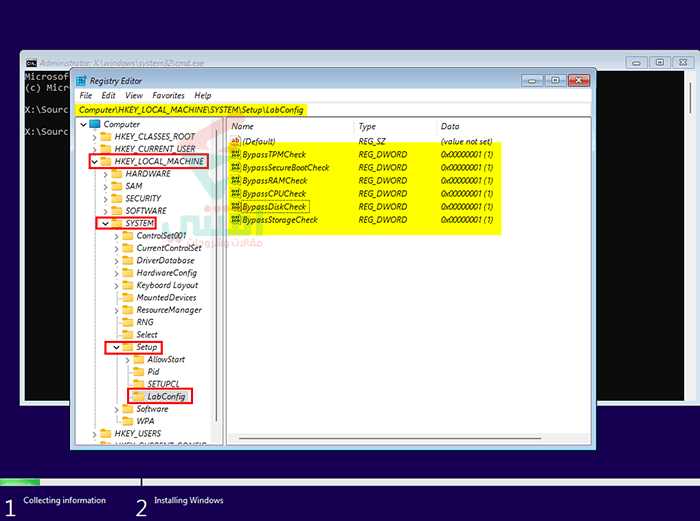Expand the HardwareConfig key
The image size is (700, 521).
click(117, 273)
